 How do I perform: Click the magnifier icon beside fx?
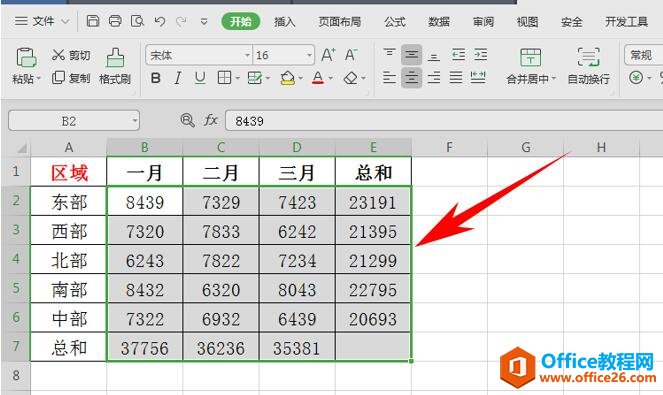[x=187, y=121]
